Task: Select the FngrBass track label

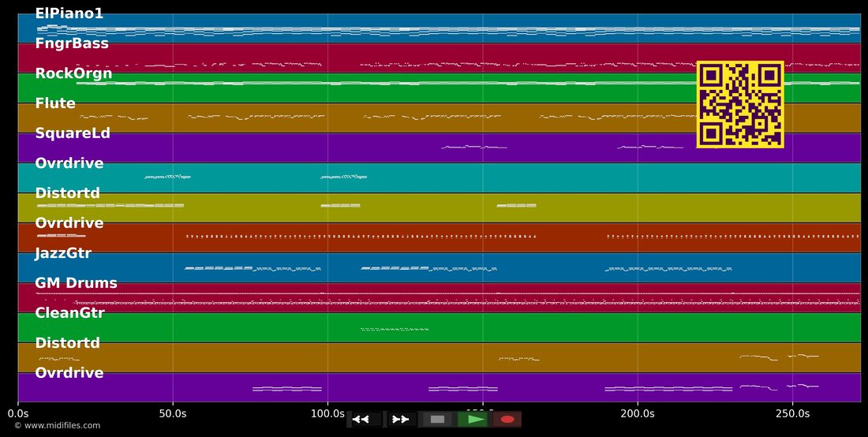Action: point(72,43)
